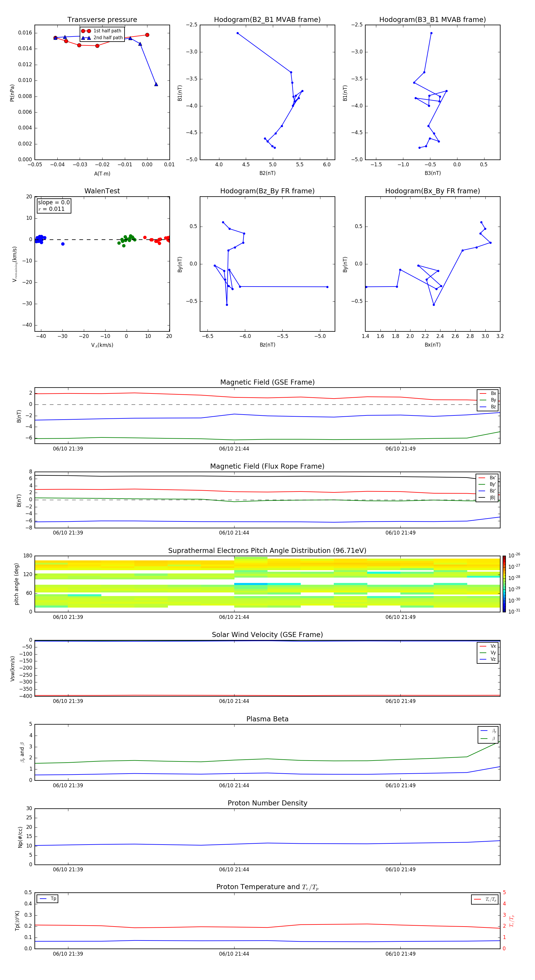Click the 'Hodogram(B3_B1 MVAB frame)' title

click(432, 20)
